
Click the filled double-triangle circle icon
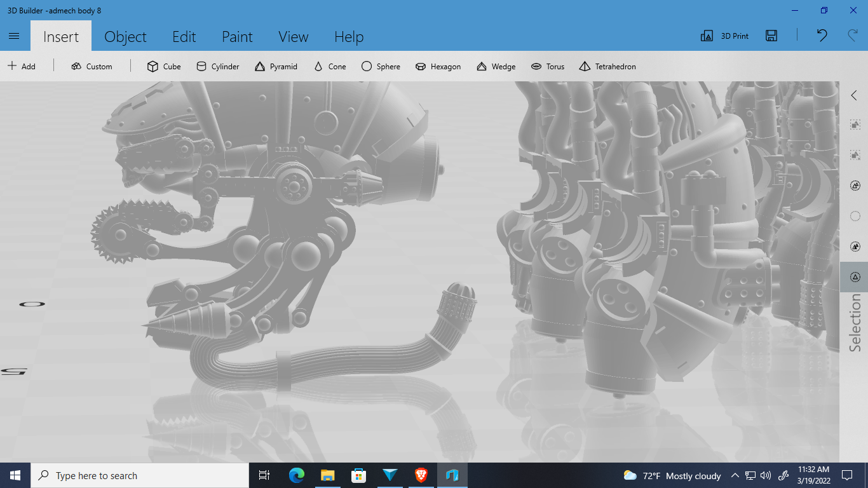click(855, 247)
